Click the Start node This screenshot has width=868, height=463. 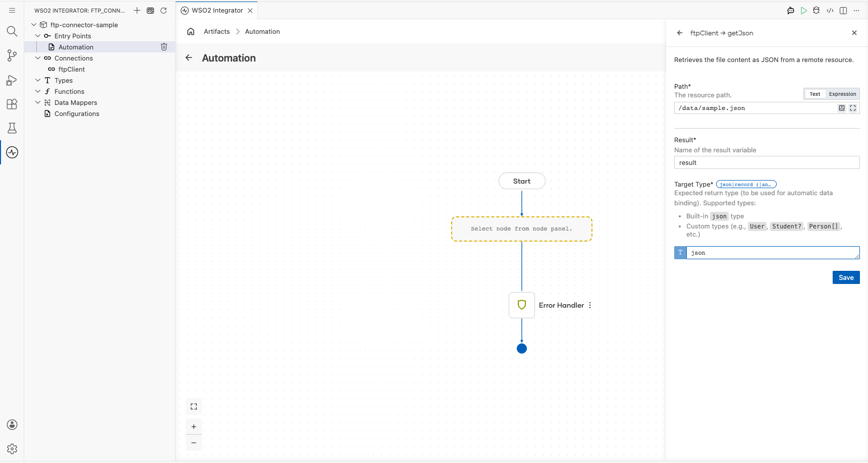522,181
